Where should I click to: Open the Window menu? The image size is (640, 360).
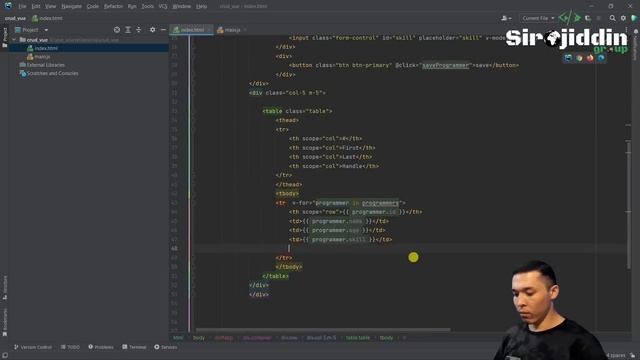click(x=181, y=7)
